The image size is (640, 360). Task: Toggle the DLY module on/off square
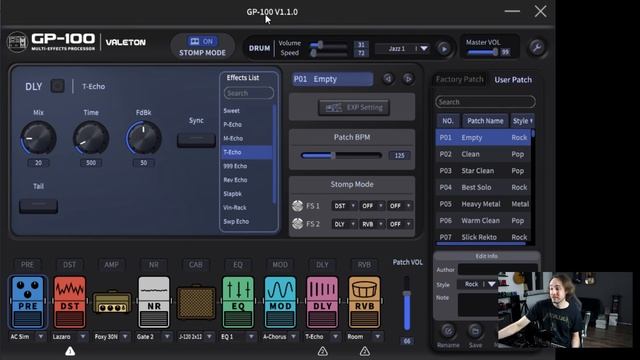[58, 86]
